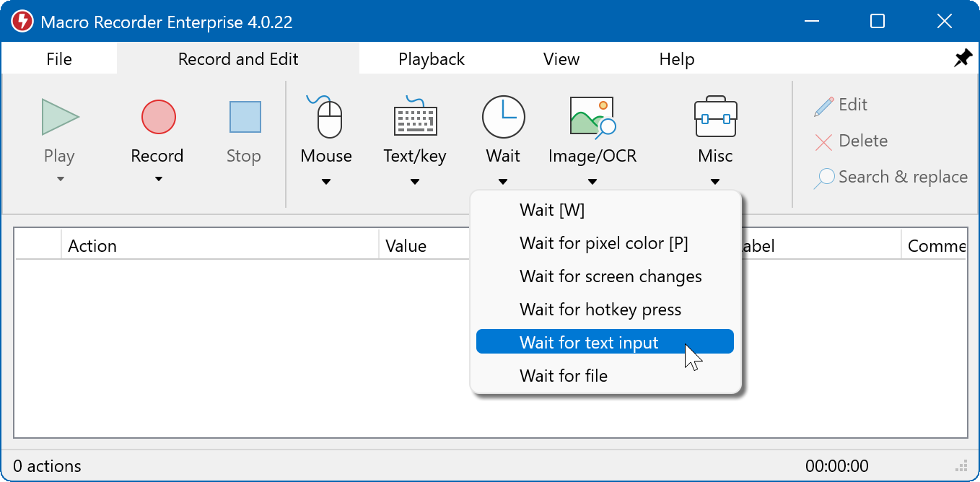The width and height of the screenshot is (980, 482).
Task: Expand the dropdown arrow under Mouse
Action: point(326,182)
